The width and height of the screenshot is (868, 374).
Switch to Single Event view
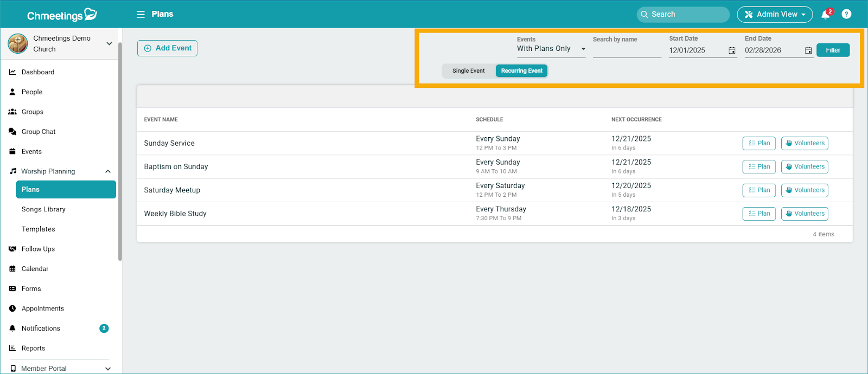[x=468, y=71]
